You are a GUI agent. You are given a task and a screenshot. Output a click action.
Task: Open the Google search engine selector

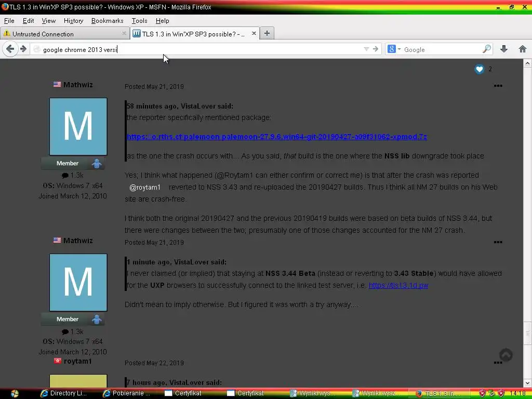[394, 49]
